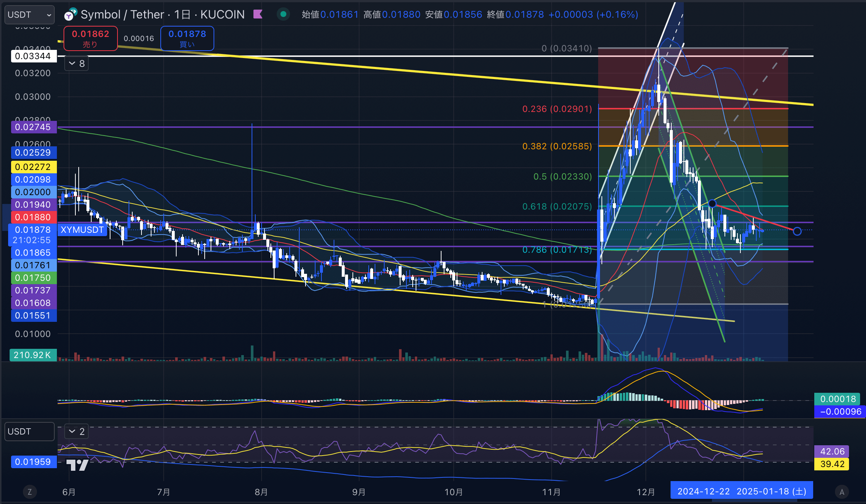Click the 0 (0.03410) Fibonacci level label

[567, 48]
